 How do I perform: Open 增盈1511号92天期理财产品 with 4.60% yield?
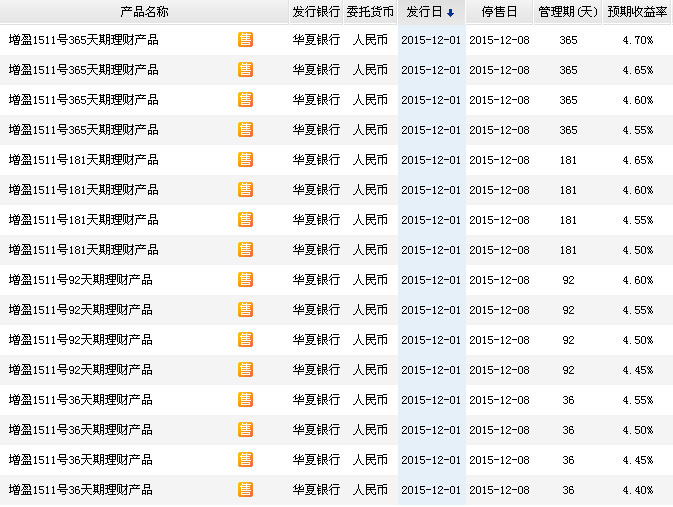[x=81, y=280]
